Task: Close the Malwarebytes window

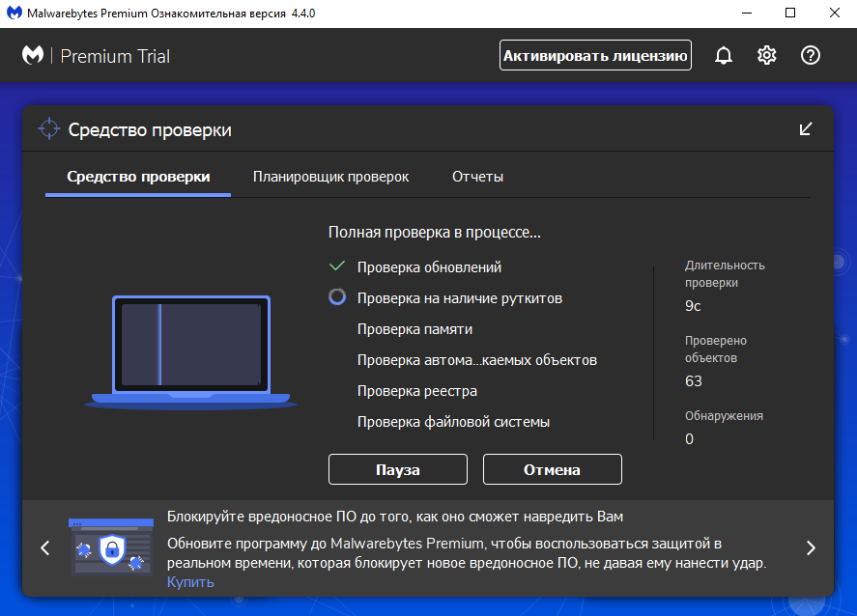Action: pyautogui.click(x=834, y=14)
